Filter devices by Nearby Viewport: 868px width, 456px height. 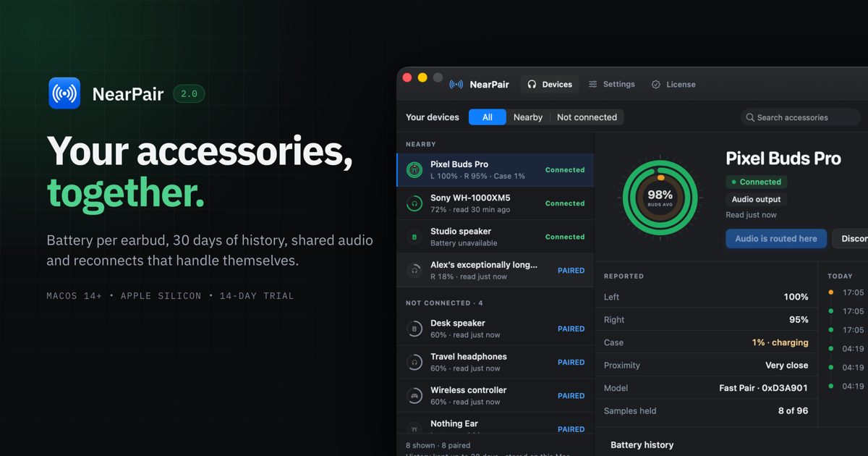click(x=528, y=117)
